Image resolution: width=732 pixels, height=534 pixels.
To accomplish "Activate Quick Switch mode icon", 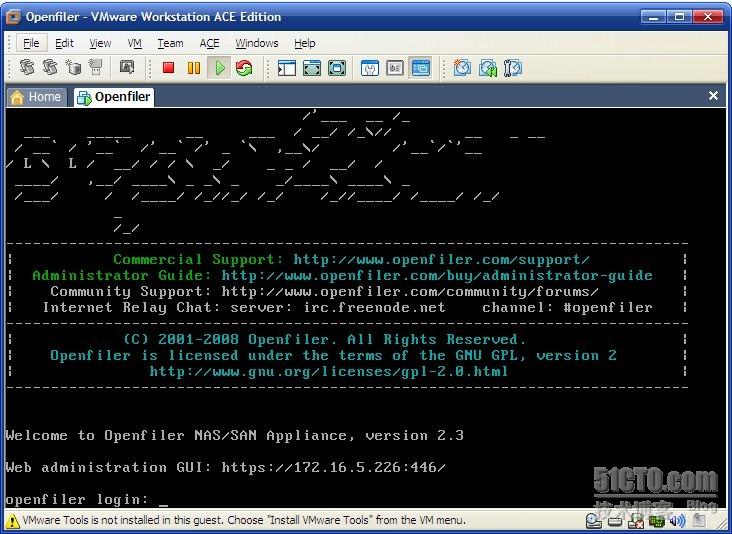I will (312, 68).
